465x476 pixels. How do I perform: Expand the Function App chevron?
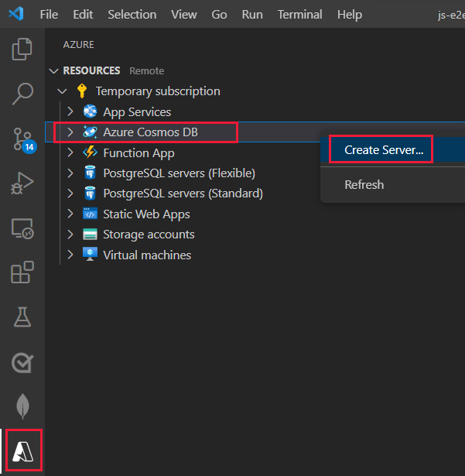(x=70, y=152)
